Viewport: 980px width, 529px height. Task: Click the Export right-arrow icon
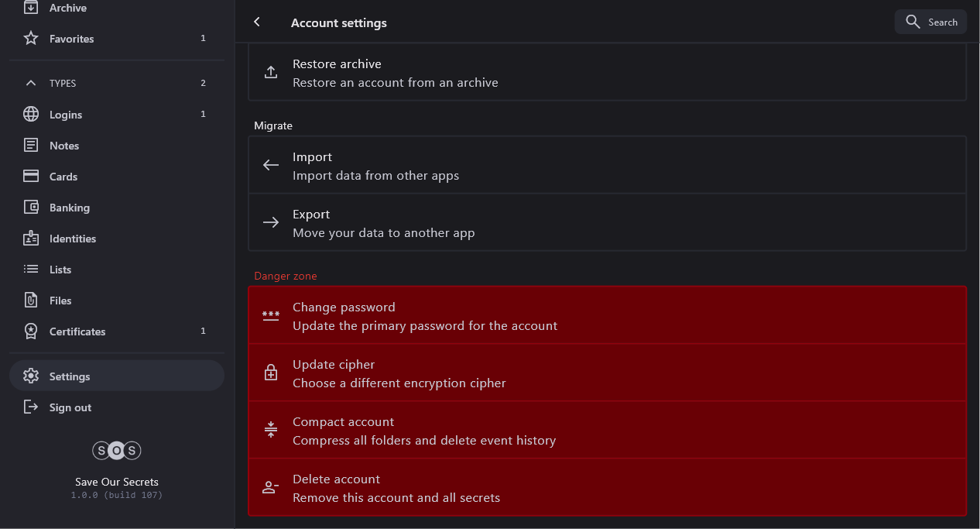[271, 222]
